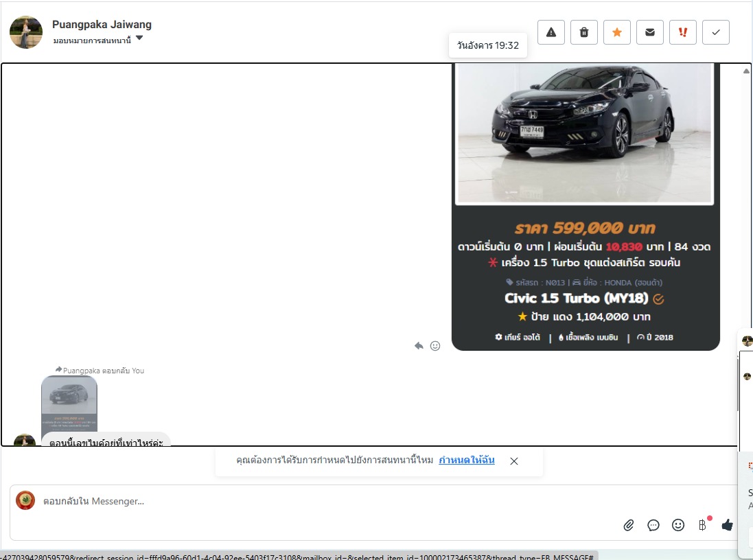Click the scrollbar up arrow
This screenshot has height=560, width=753.
coord(746,71)
